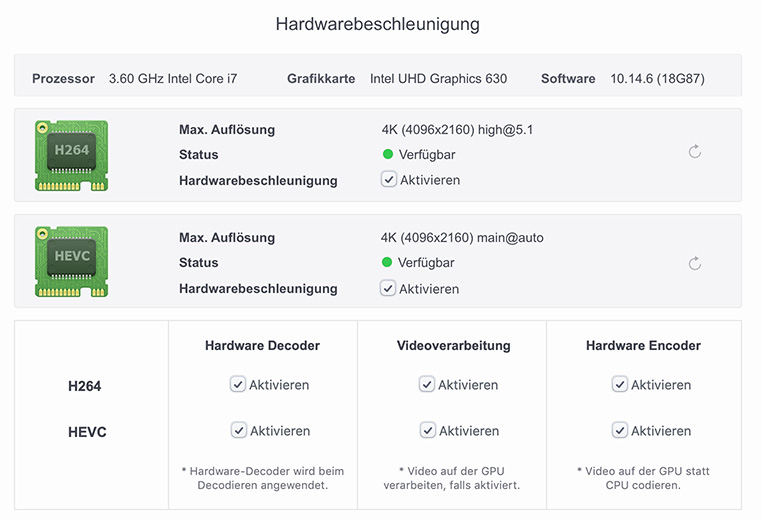
Task: Uncheck HEVC Videoverarbeitung Aktivieren
Action: coord(427,430)
